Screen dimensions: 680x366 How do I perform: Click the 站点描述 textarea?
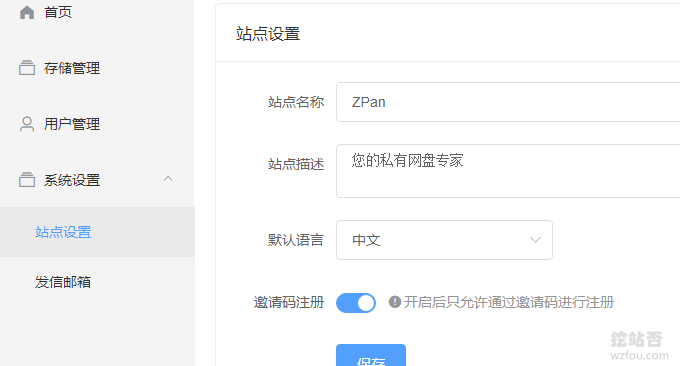(x=508, y=171)
